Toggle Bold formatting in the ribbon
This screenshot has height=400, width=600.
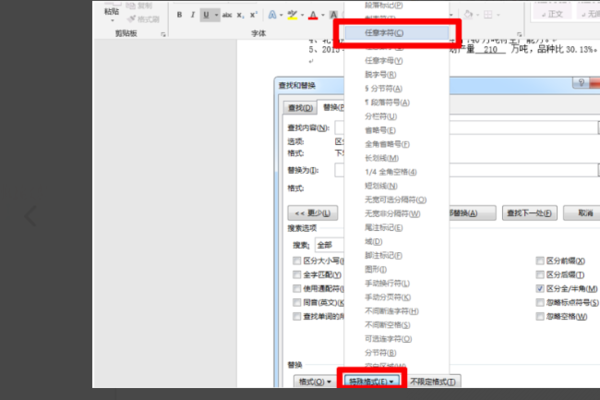179,15
